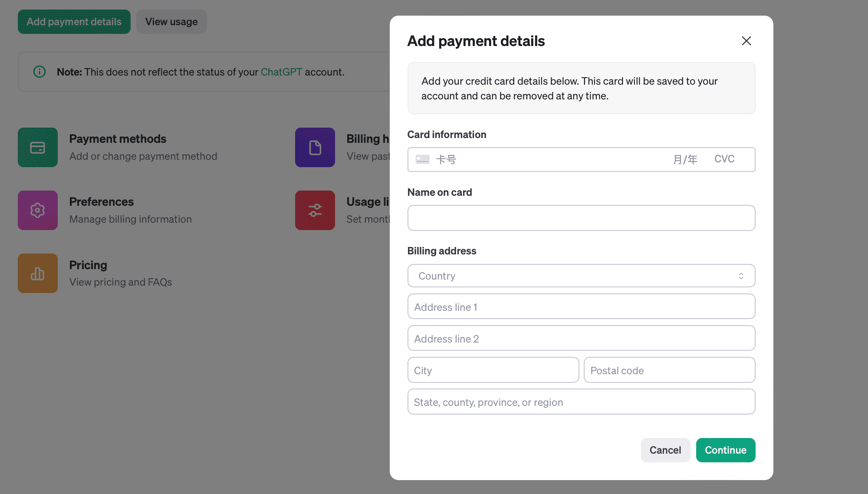Click the credit card icon in card field

pyautogui.click(x=422, y=159)
